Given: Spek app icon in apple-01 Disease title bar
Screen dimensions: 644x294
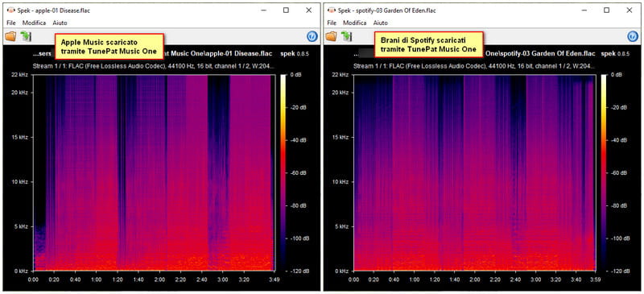Looking at the screenshot, I should coord(11,10).
